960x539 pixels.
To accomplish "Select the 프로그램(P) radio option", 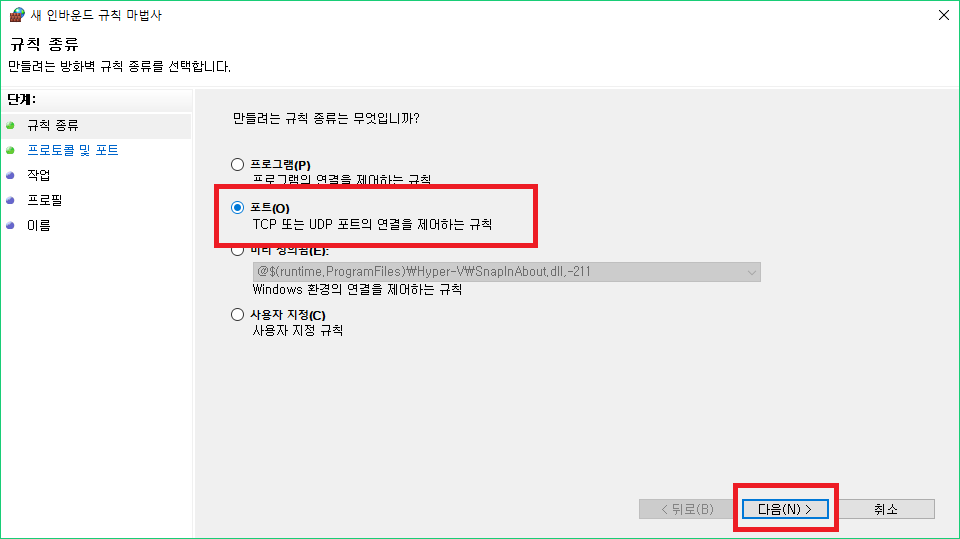I will pos(238,164).
